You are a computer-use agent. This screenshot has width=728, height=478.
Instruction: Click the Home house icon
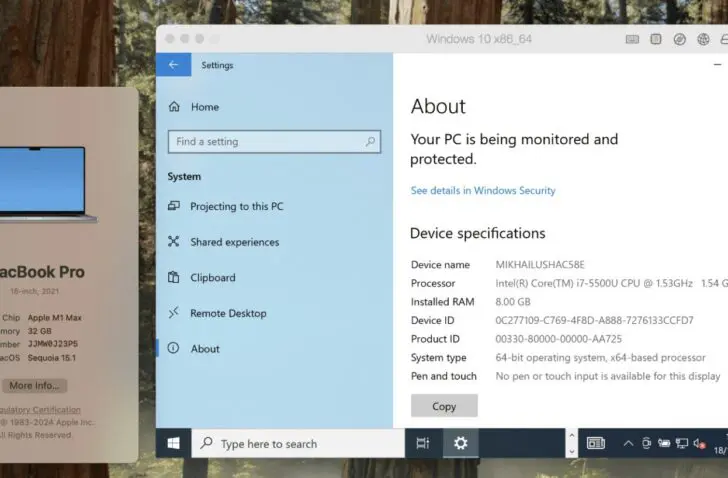tap(174, 107)
